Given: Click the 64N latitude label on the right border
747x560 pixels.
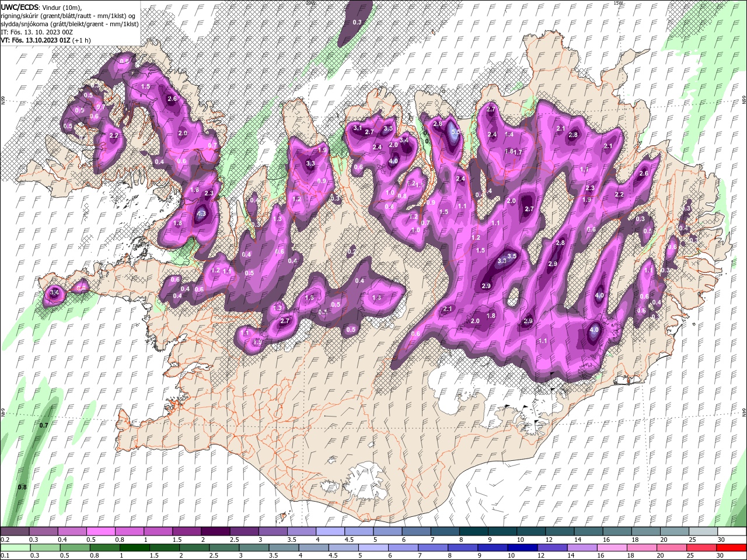Looking at the screenshot, I should click(x=744, y=412).
